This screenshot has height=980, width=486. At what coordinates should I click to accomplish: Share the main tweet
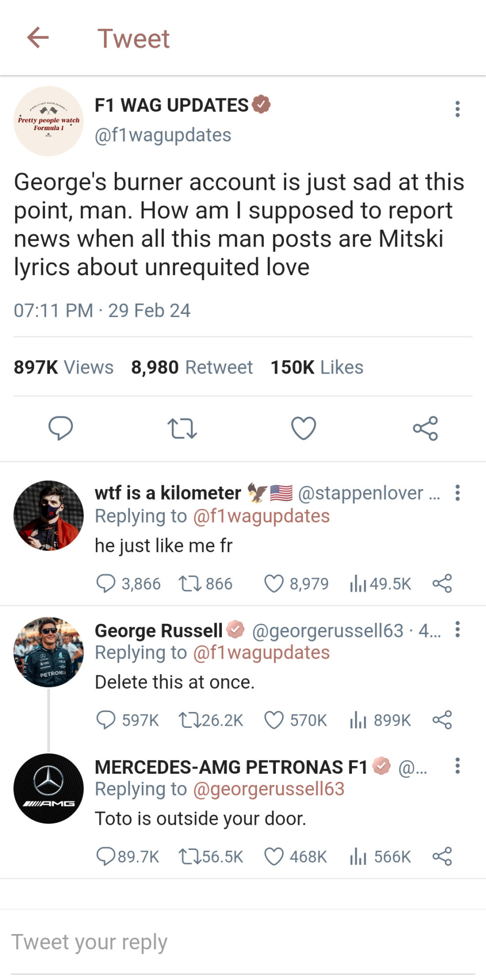point(425,428)
